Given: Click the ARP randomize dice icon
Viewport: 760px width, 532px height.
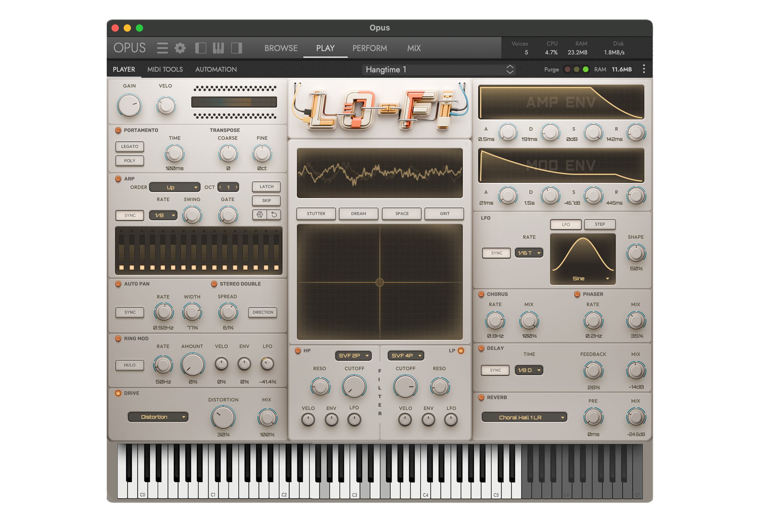Looking at the screenshot, I should (x=260, y=214).
